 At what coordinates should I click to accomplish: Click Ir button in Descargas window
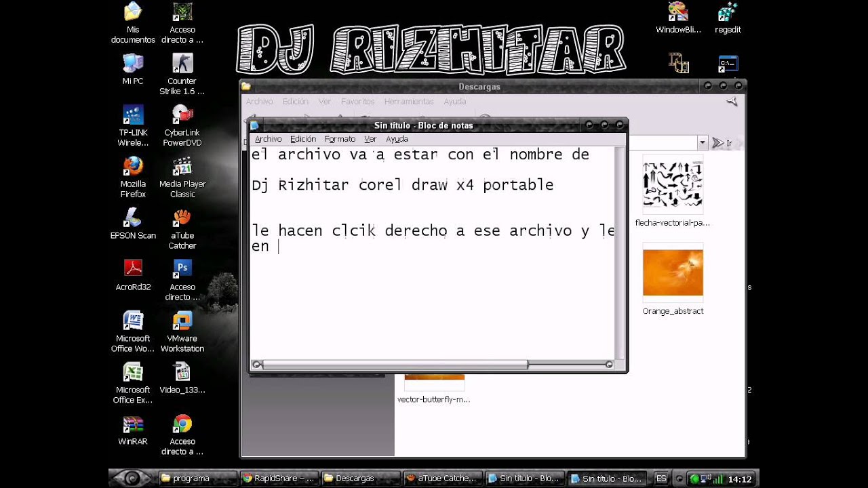722,143
